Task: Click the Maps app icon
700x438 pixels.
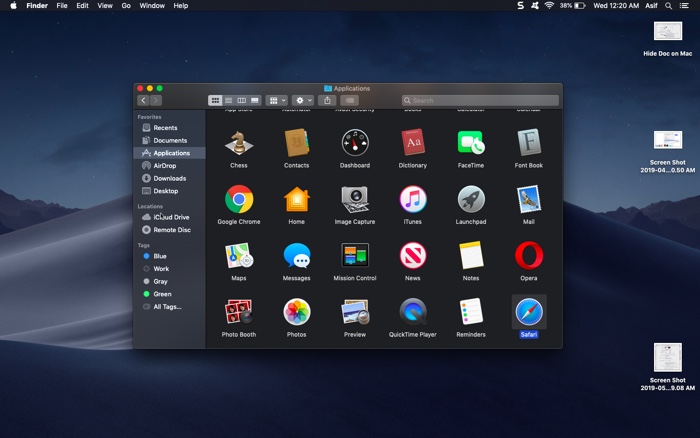Action: 239,255
